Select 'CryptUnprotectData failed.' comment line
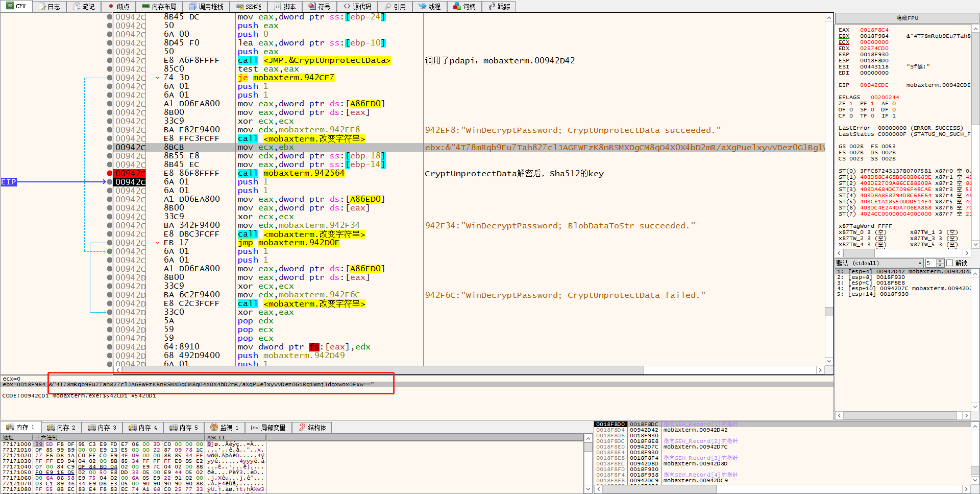Image resolution: width=980 pixels, height=494 pixels. (x=565, y=295)
